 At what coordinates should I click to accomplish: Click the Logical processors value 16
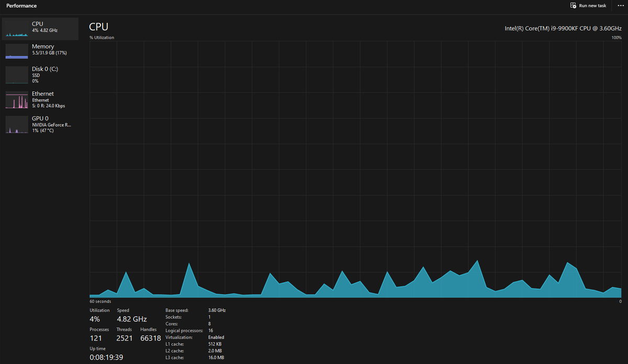click(210, 331)
